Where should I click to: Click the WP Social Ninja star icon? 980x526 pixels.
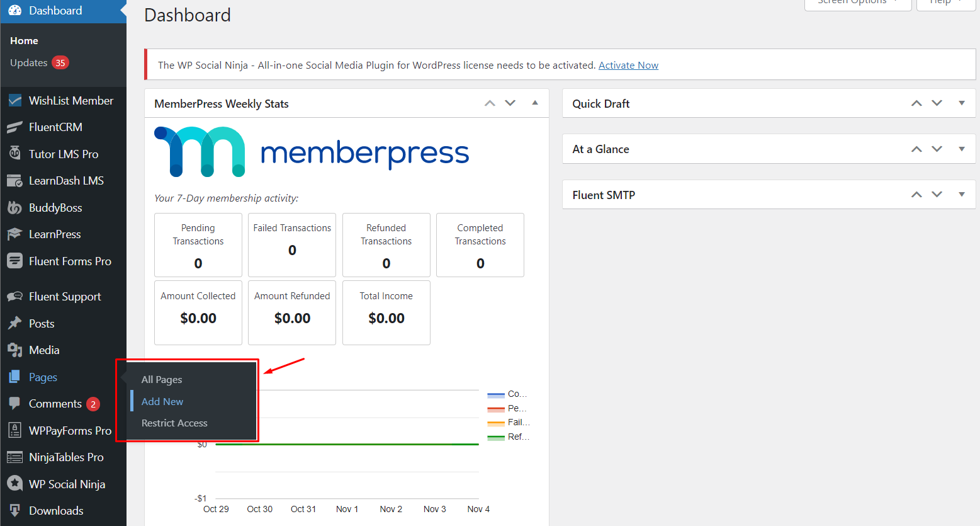coord(14,484)
